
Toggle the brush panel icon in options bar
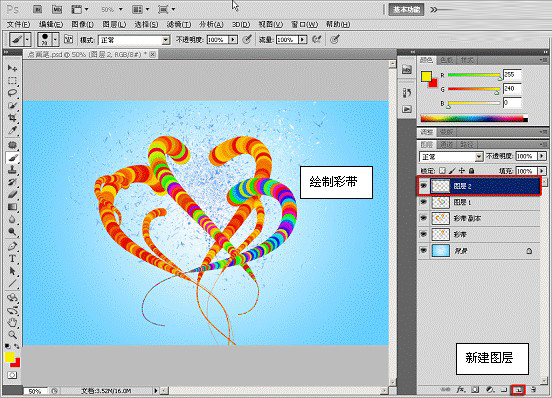point(69,39)
